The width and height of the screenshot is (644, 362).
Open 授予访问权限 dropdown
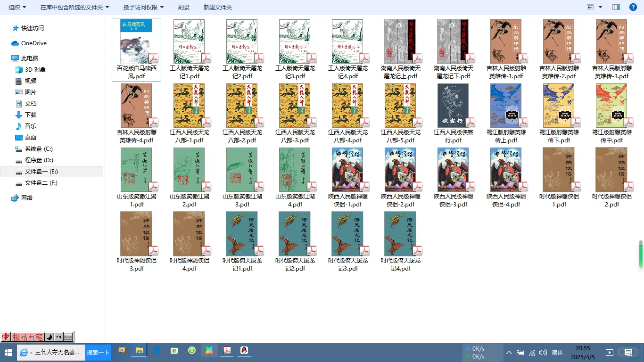point(143,7)
